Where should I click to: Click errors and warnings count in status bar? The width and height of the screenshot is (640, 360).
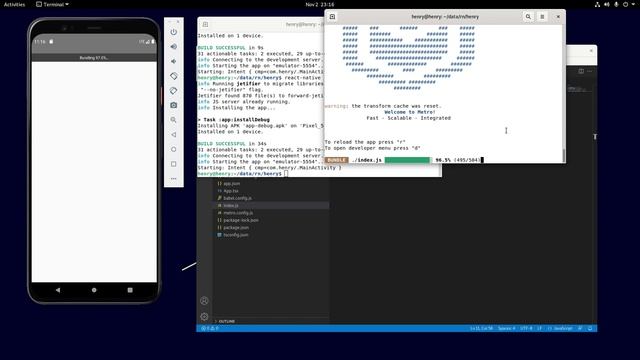(x=209, y=329)
